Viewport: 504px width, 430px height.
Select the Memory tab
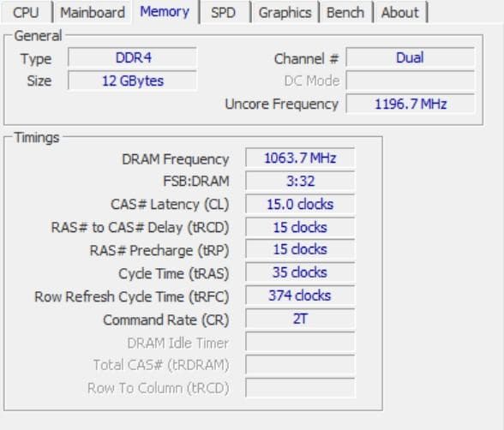click(x=165, y=11)
